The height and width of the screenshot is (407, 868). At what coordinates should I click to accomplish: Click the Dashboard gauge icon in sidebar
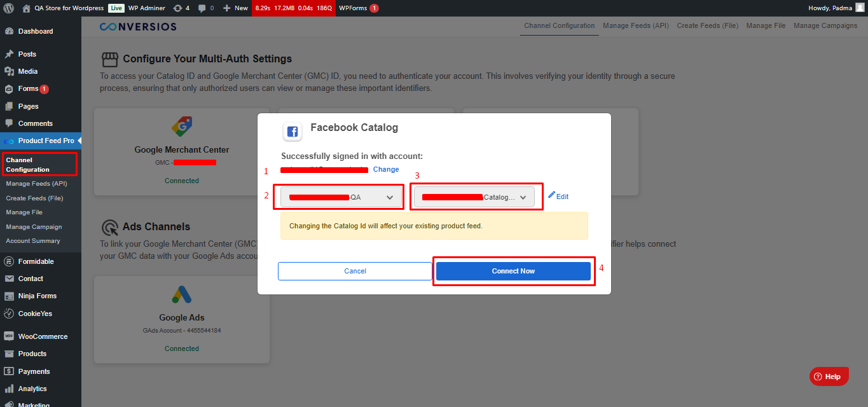click(9, 31)
